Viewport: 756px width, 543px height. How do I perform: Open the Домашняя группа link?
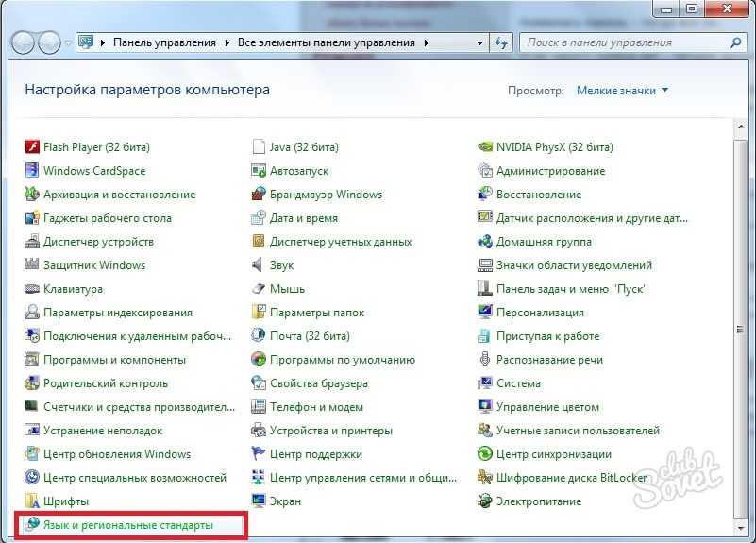pos(544,242)
